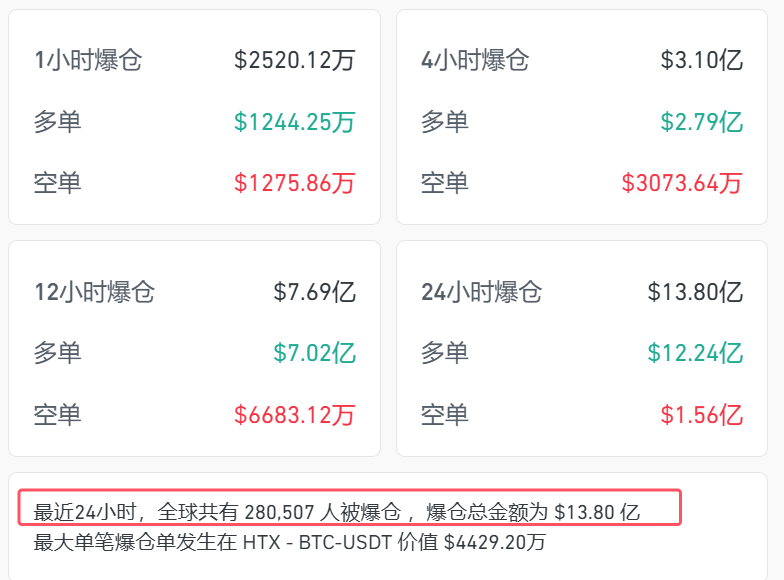Screen dimensions: 784x580
Task: Click the highlighted 最近24小时 summary sentence
Action: click(x=336, y=512)
